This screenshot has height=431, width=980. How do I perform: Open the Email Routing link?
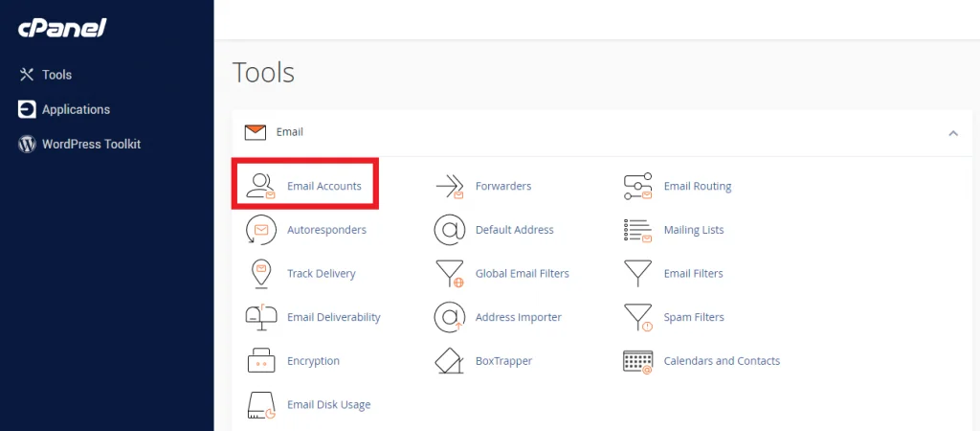698,186
